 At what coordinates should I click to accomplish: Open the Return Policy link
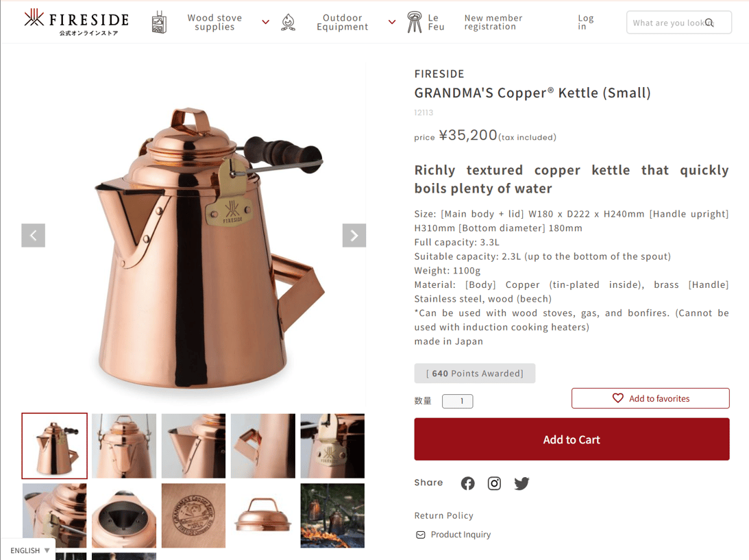click(444, 515)
